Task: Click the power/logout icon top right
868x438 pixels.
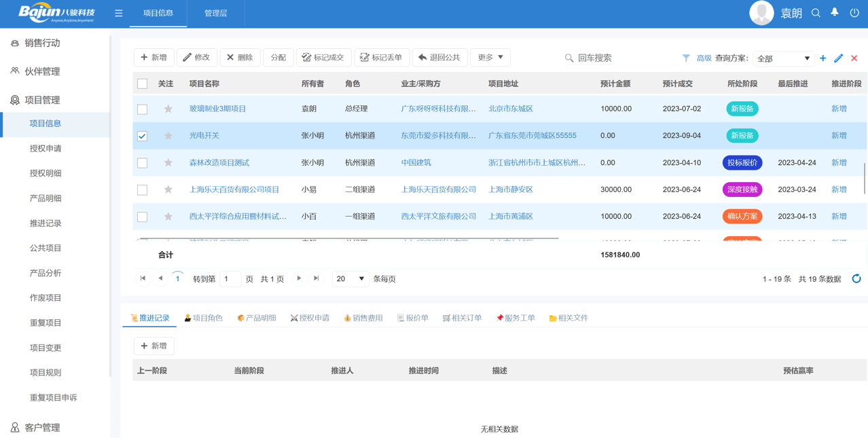Action: tap(854, 13)
